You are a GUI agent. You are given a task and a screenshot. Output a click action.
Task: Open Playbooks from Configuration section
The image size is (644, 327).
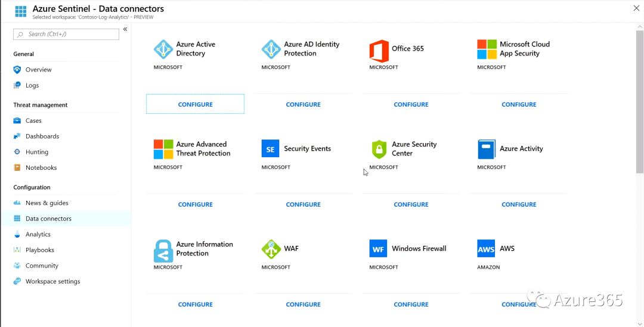[x=39, y=250]
